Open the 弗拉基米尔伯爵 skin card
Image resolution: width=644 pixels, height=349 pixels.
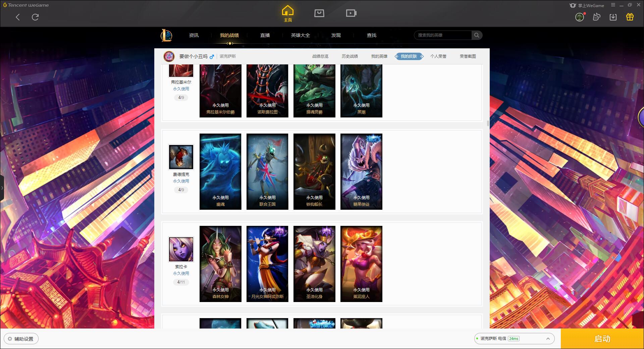click(220, 91)
